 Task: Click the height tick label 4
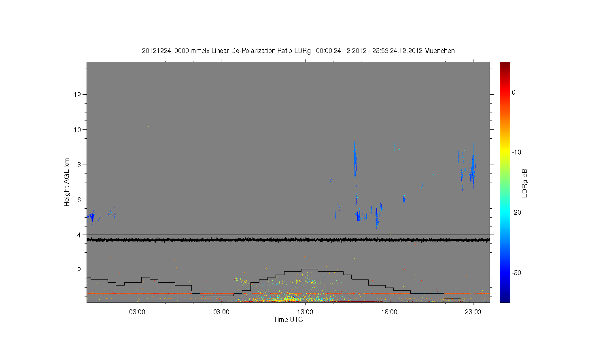click(80, 235)
